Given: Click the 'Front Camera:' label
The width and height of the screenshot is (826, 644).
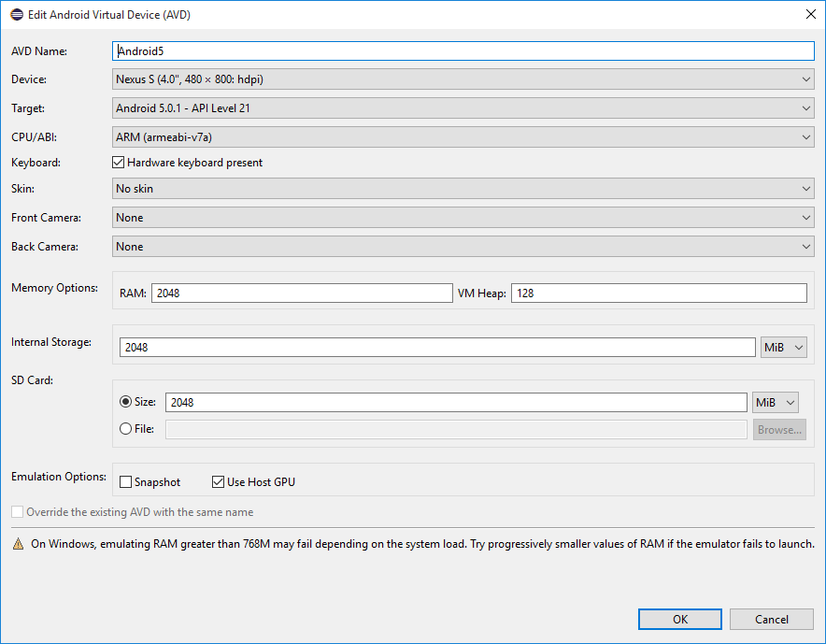Looking at the screenshot, I should tap(47, 218).
